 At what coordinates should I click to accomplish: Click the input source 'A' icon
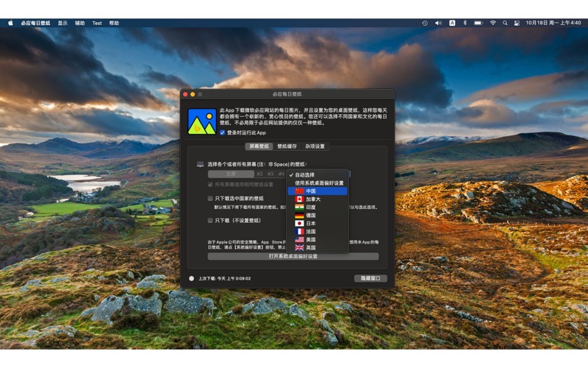452,23
